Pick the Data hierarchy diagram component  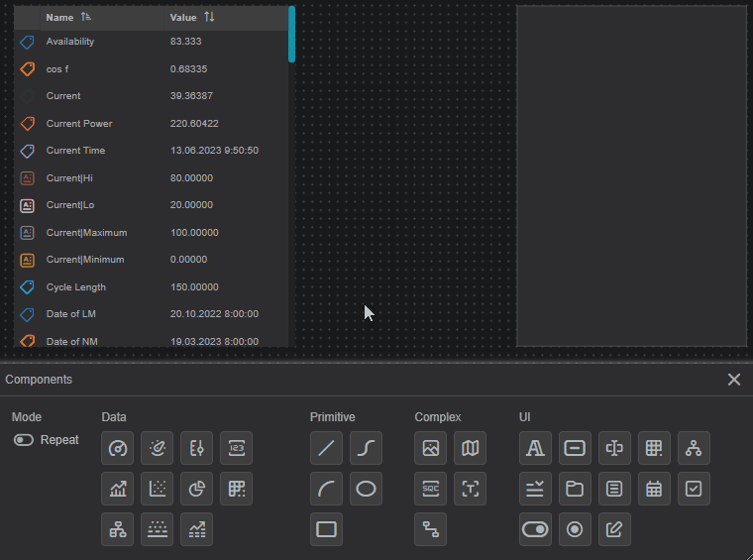118,529
